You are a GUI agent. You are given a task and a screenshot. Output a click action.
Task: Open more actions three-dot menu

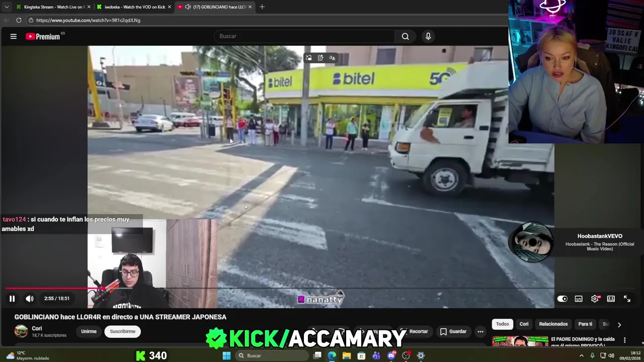click(480, 331)
